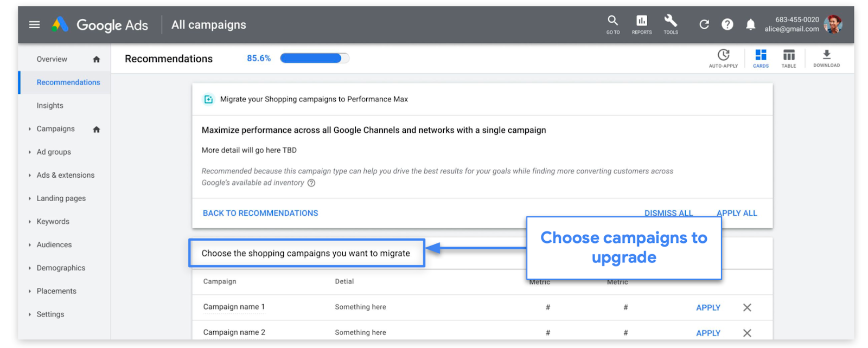Expand the Placements sidebar arrow
The height and width of the screenshot is (348, 868).
pos(29,292)
